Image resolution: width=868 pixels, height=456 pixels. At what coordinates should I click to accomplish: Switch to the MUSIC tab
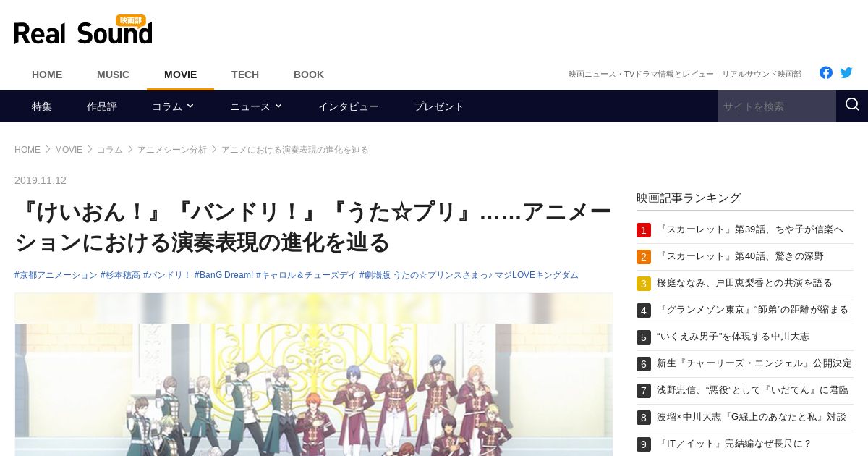tap(113, 75)
